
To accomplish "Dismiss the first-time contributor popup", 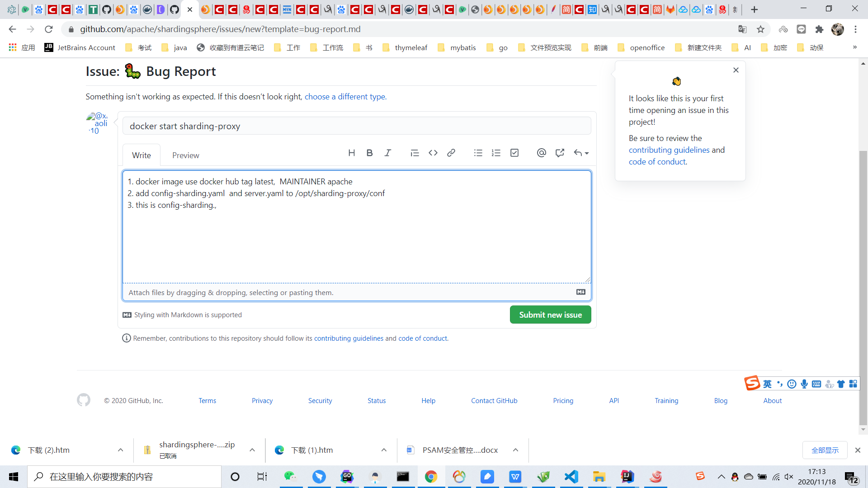I will tap(736, 70).
